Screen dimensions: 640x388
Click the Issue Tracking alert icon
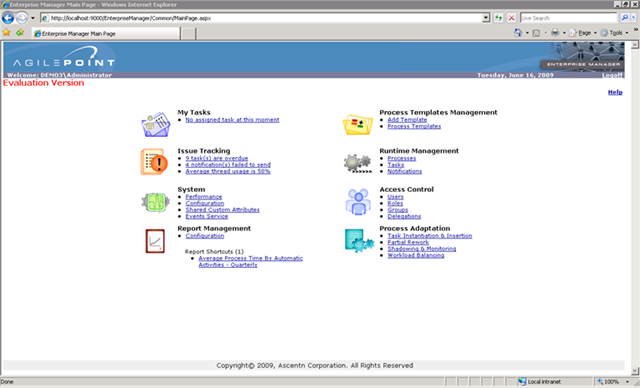pyautogui.click(x=155, y=162)
